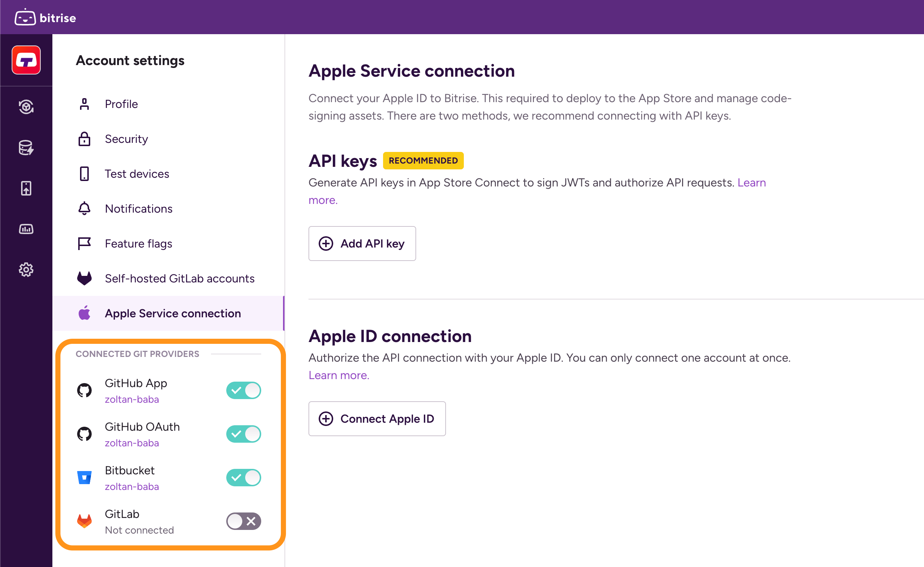924x567 pixels.
Task: Follow the API keys Learn more link
Action: point(751,182)
